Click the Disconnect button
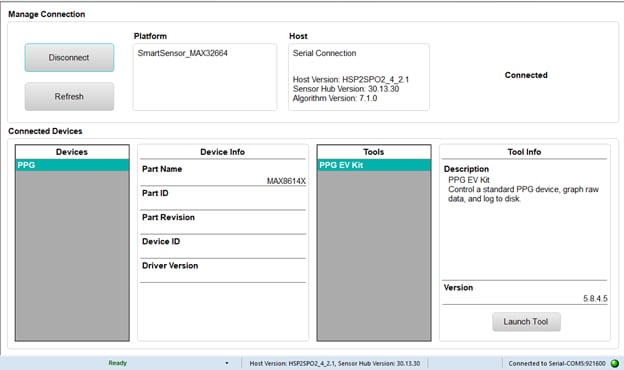The image size is (624, 370). tap(69, 58)
